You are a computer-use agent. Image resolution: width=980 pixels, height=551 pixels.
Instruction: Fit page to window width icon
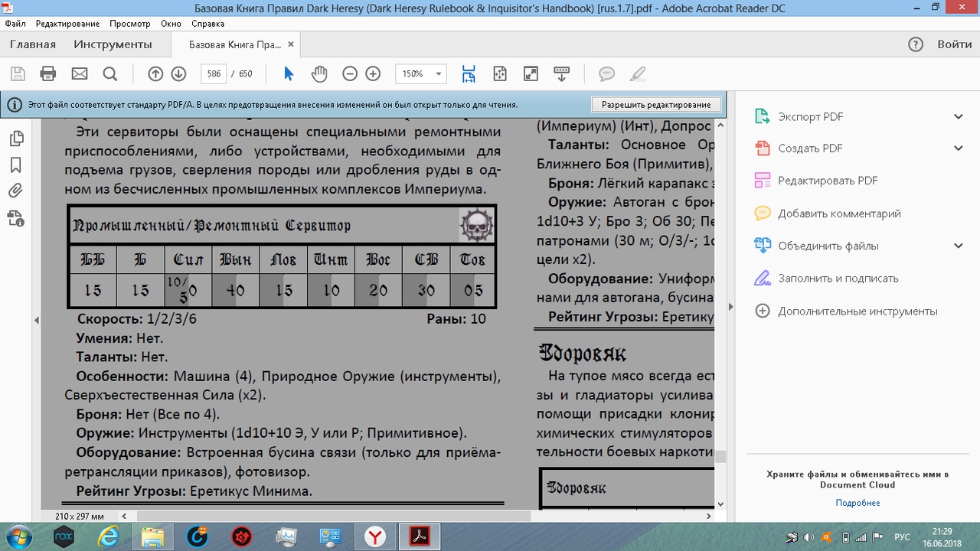tap(469, 73)
